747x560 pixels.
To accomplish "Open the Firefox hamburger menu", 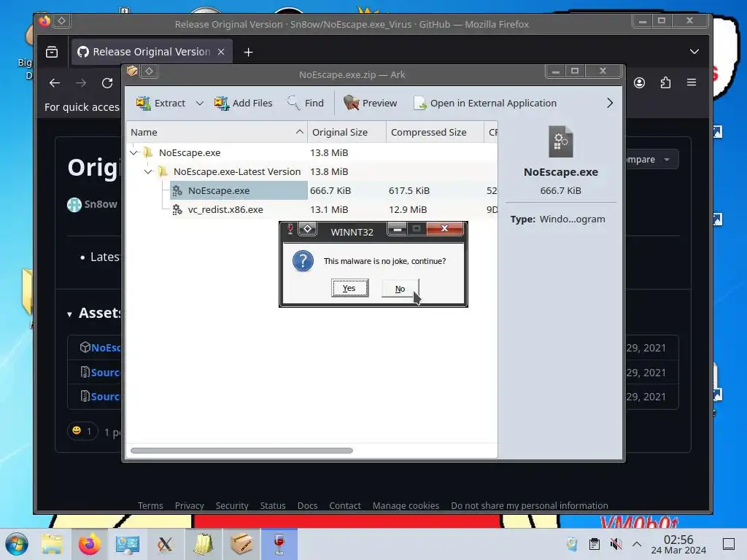I will pyautogui.click(x=692, y=82).
